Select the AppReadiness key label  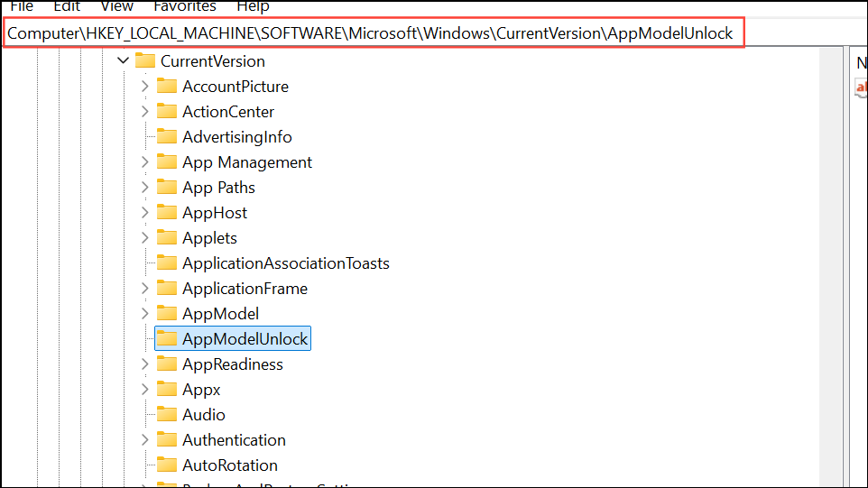coord(233,364)
